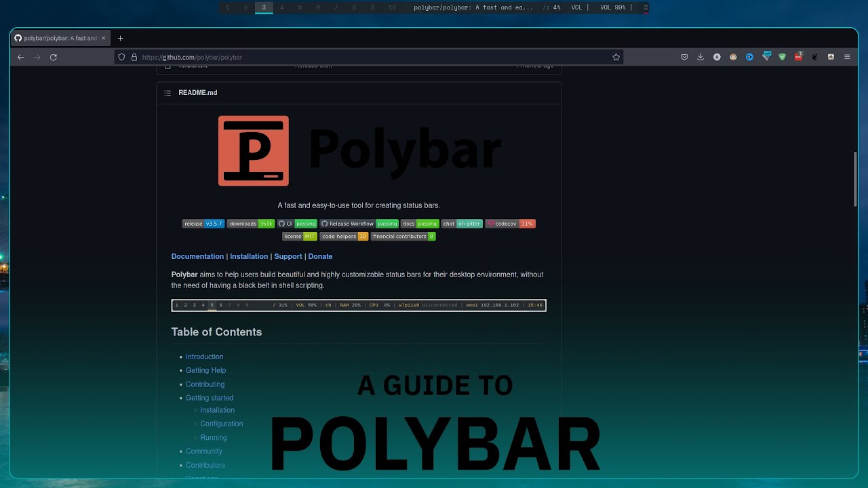Screen dimensions: 868x488
Task: Close the polybar/polybar tab
Action: tap(104, 38)
